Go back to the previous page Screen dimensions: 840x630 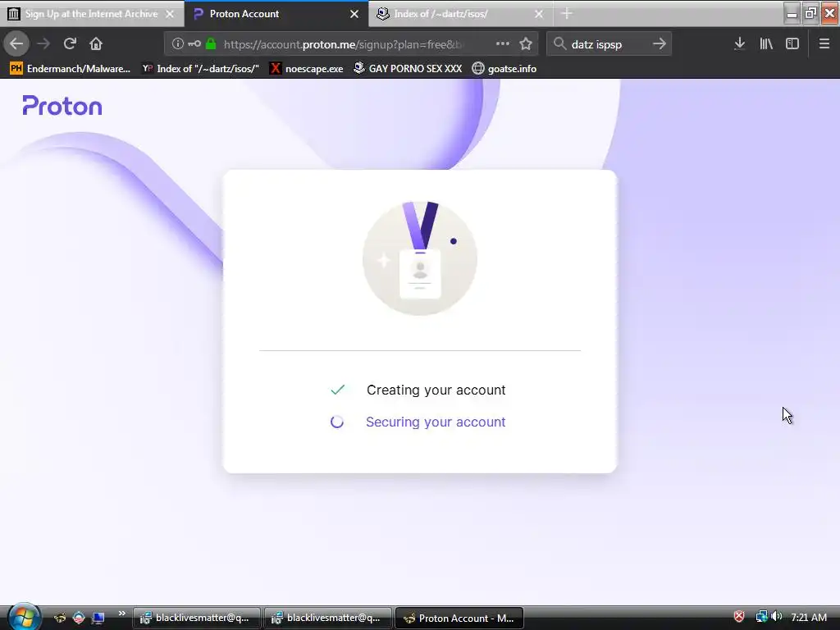16,43
